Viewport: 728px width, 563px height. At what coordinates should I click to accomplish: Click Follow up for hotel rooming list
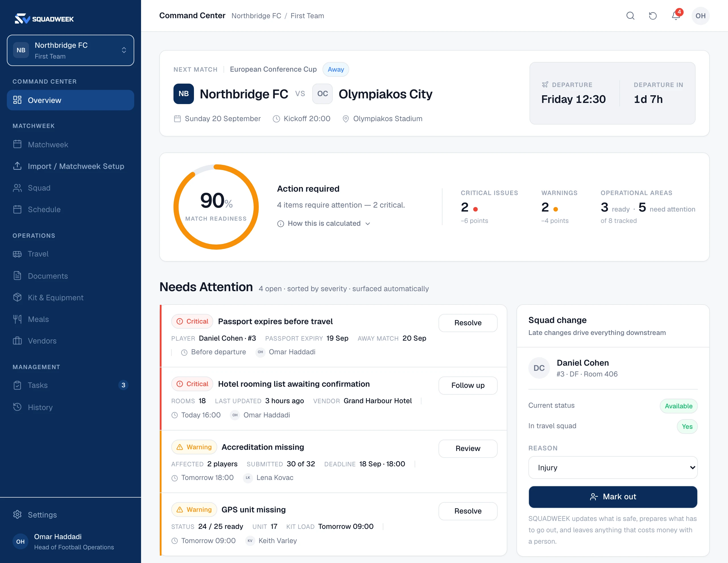point(468,385)
